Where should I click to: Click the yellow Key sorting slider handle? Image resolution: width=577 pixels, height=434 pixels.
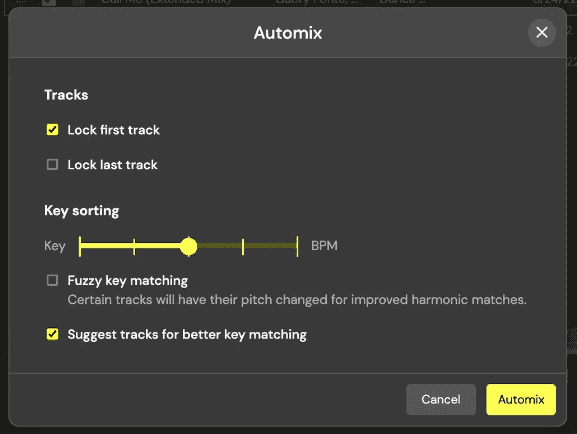click(x=188, y=246)
